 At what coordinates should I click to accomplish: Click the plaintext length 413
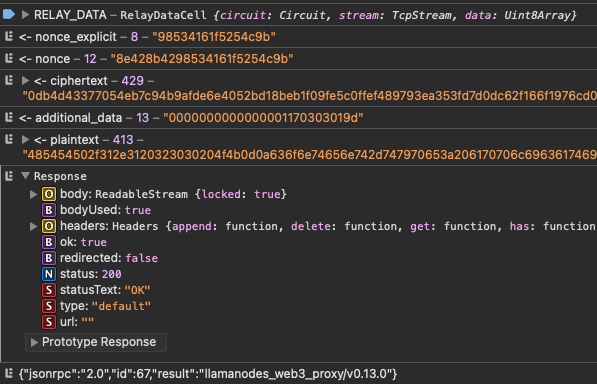click(x=123, y=140)
